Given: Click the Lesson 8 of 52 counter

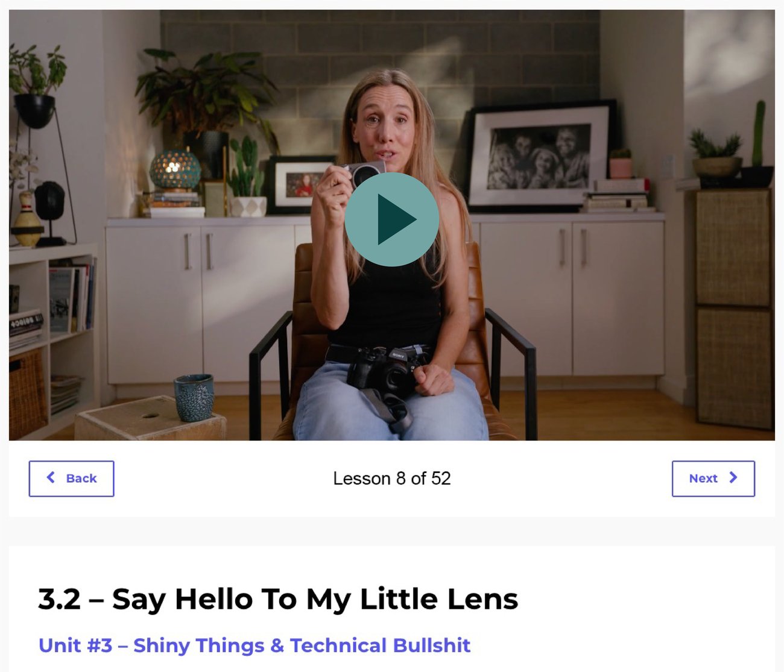Looking at the screenshot, I should pyautogui.click(x=392, y=479).
